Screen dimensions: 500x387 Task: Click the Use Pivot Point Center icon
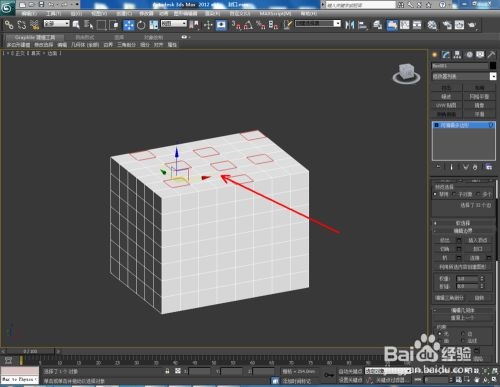click(x=194, y=25)
